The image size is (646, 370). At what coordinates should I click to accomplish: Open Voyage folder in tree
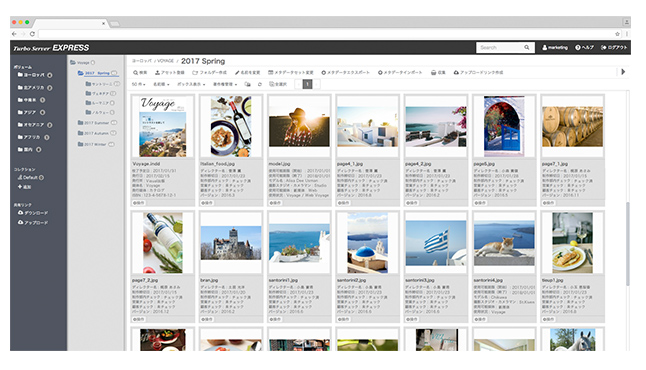(82, 63)
